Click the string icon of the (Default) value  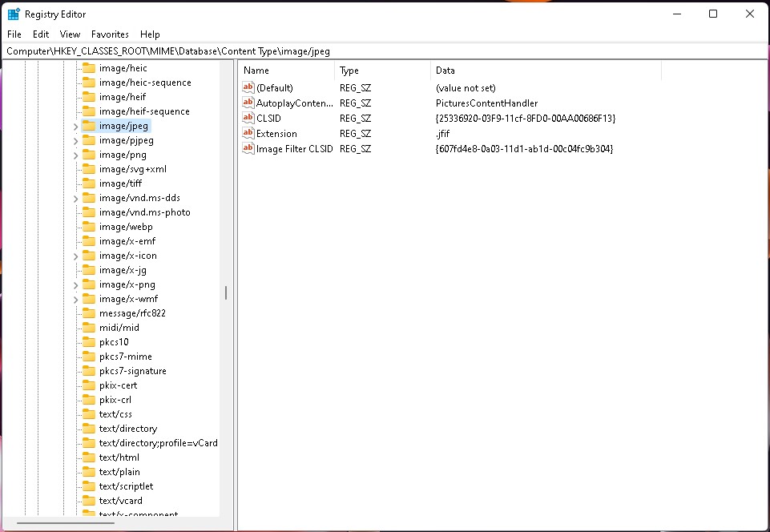[248, 88]
